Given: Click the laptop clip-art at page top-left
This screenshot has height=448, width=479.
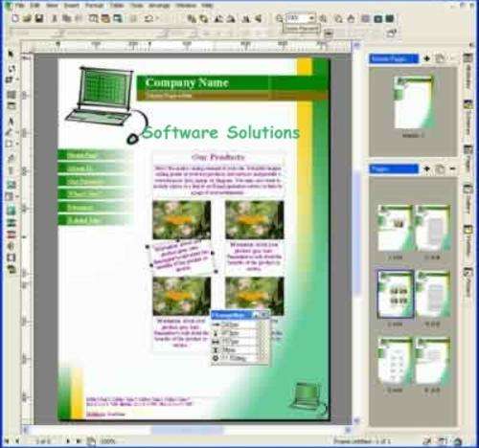Looking at the screenshot, I should click(107, 104).
